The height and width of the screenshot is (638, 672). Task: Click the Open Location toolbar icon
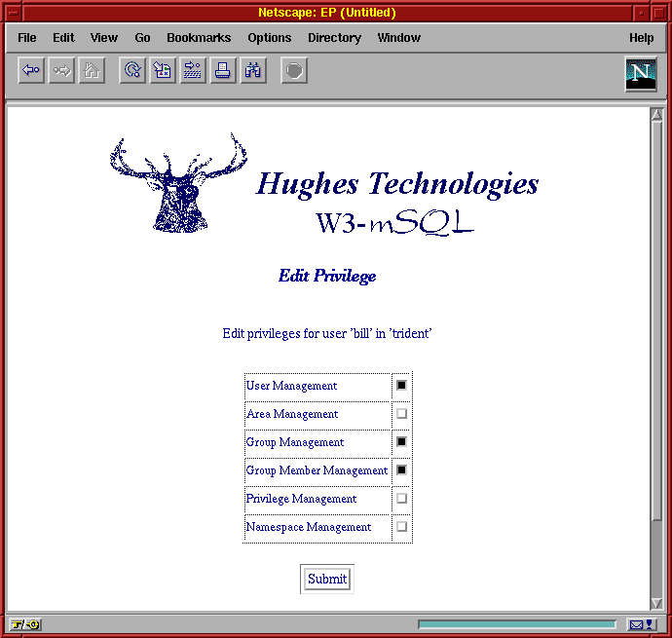tap(193, 71)
